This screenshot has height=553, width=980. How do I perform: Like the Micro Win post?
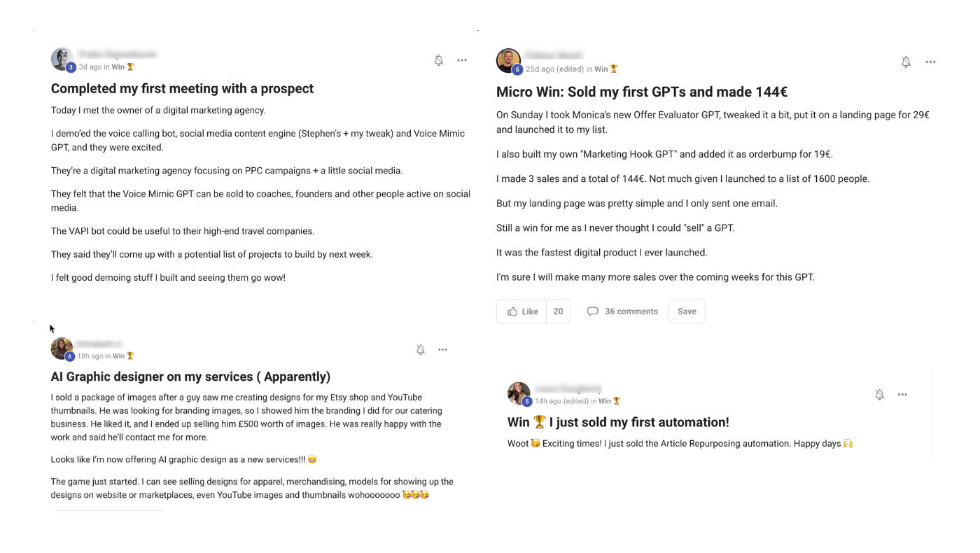[x=522, y=311]
